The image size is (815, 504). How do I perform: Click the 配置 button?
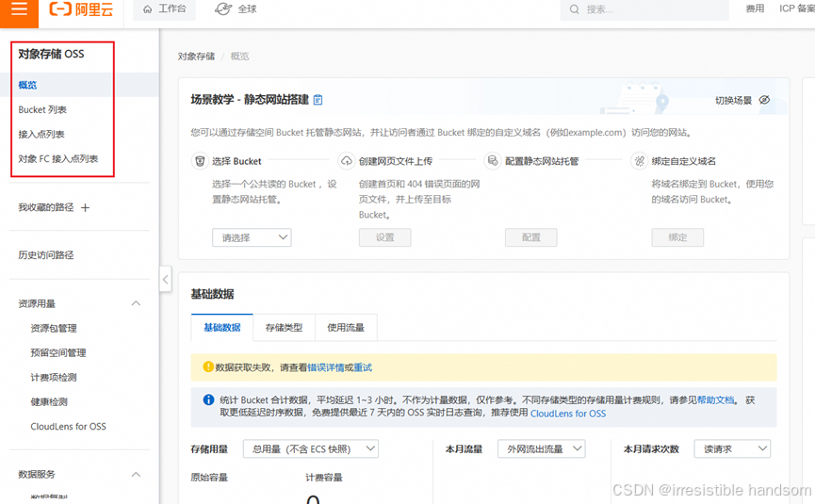[x=531, y=237]
